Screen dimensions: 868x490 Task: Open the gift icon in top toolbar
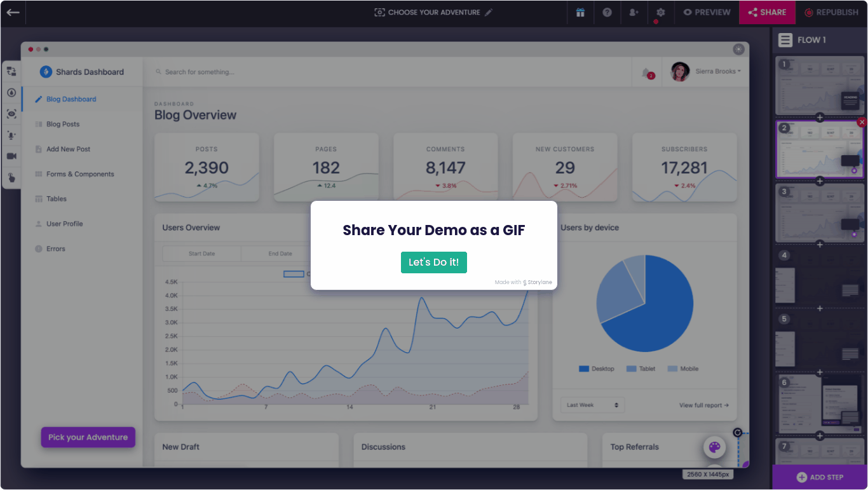[580, 12]
